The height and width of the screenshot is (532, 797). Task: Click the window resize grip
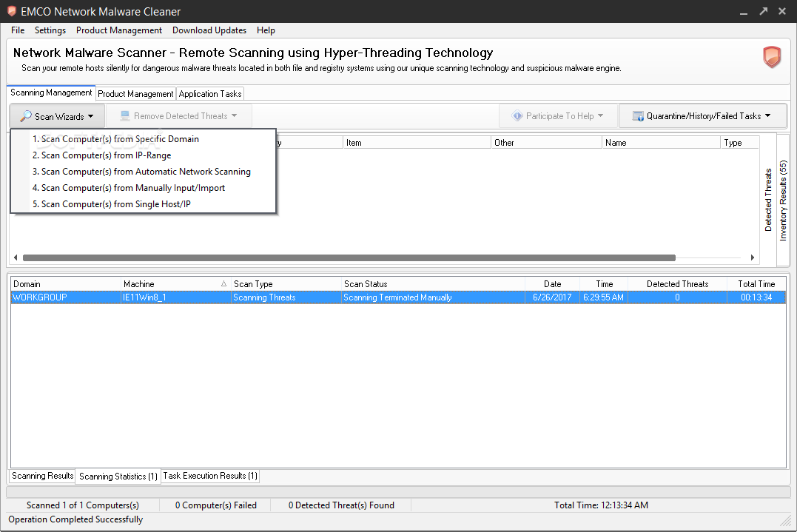pos(787,522)
